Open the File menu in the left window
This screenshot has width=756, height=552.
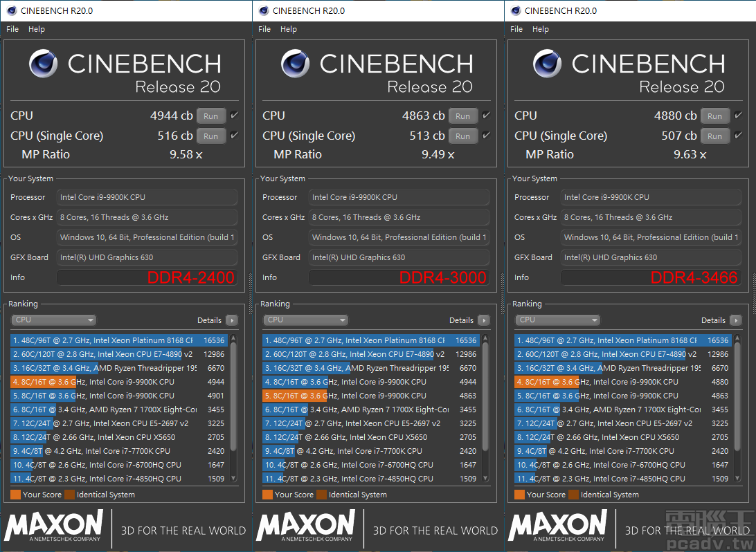click(x=12, y=29)
